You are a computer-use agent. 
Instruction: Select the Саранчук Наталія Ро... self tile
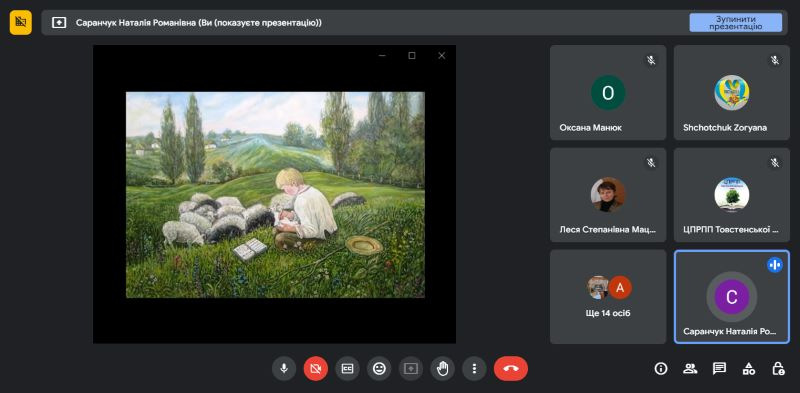point(732,297)
